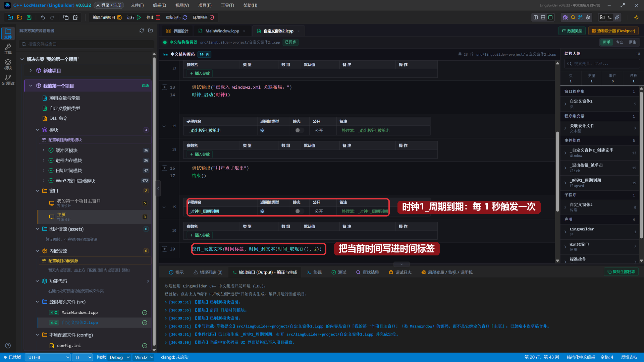Switch theme with the sun icon

[636, 17]
